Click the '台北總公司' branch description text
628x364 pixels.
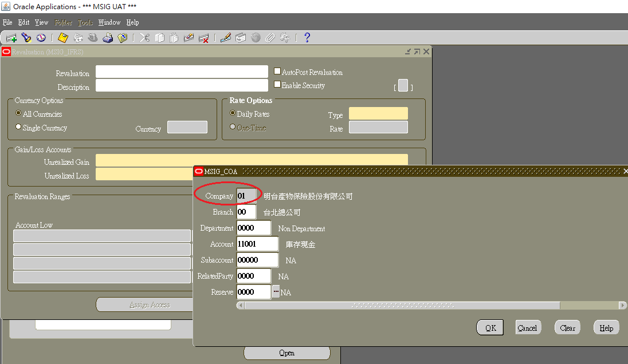pyautogui.click(x=282, y=212)
